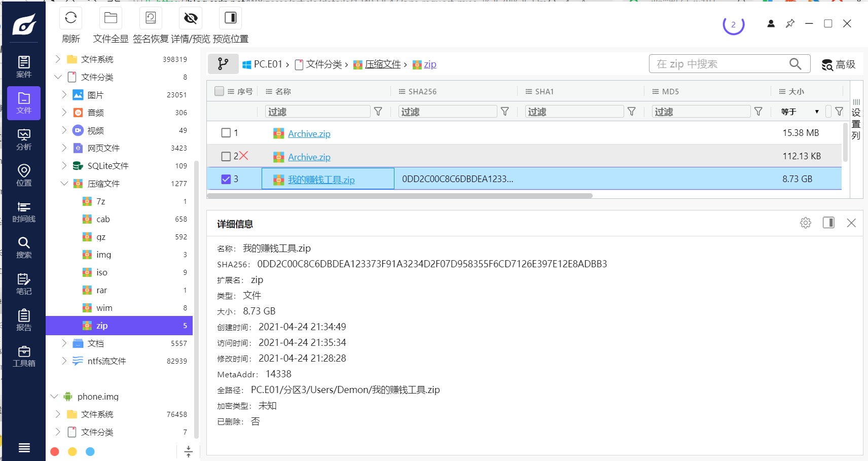The height and width of the screenshot is (461, 868).
Task: Uncheck the box for row 3
Action: 226,179
